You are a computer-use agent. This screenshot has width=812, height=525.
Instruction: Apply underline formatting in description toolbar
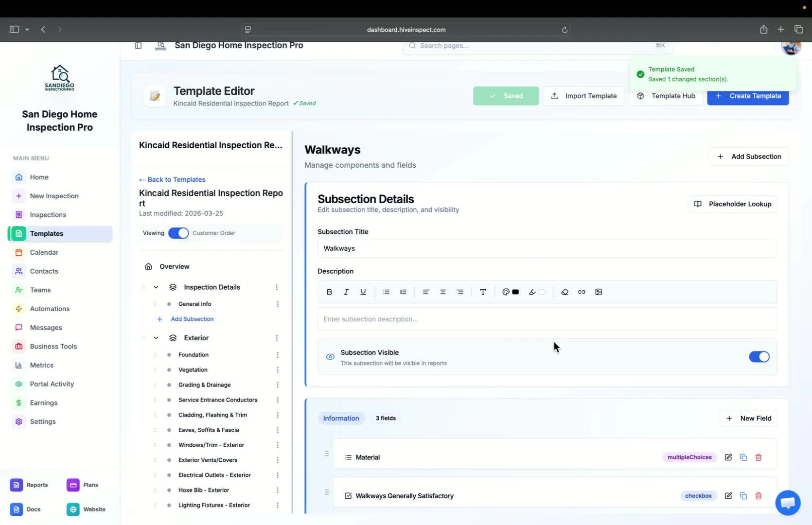(x=363, y=292)
